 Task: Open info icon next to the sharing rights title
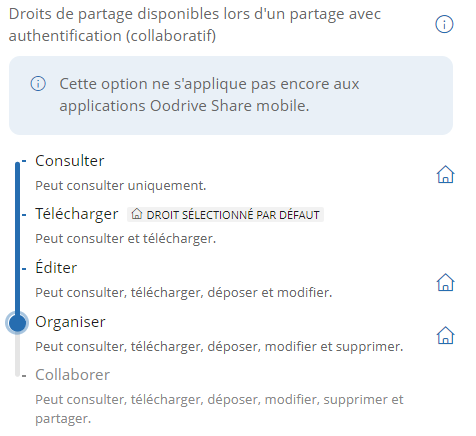(x=444, y=24)
